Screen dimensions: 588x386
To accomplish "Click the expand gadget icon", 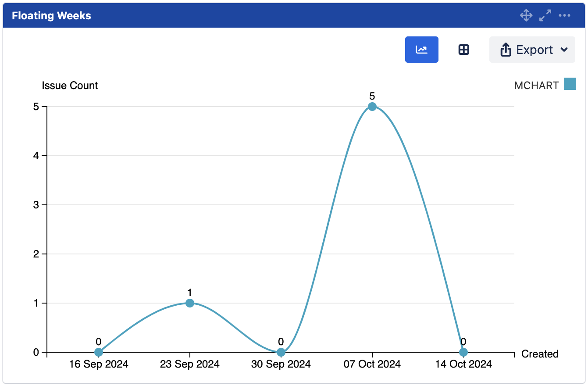I will tap(545, 15).
